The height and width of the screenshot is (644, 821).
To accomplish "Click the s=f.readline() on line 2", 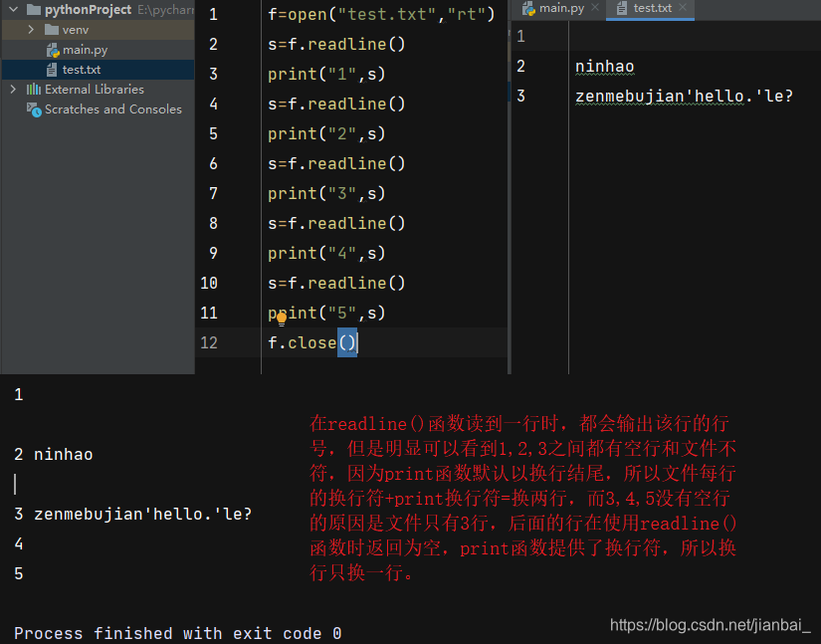I will click(336, 44).
